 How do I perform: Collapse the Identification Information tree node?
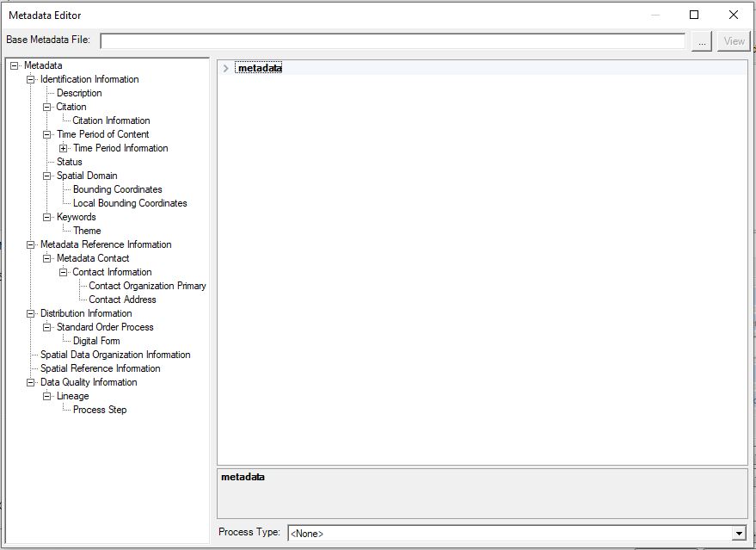coord(31,79)
